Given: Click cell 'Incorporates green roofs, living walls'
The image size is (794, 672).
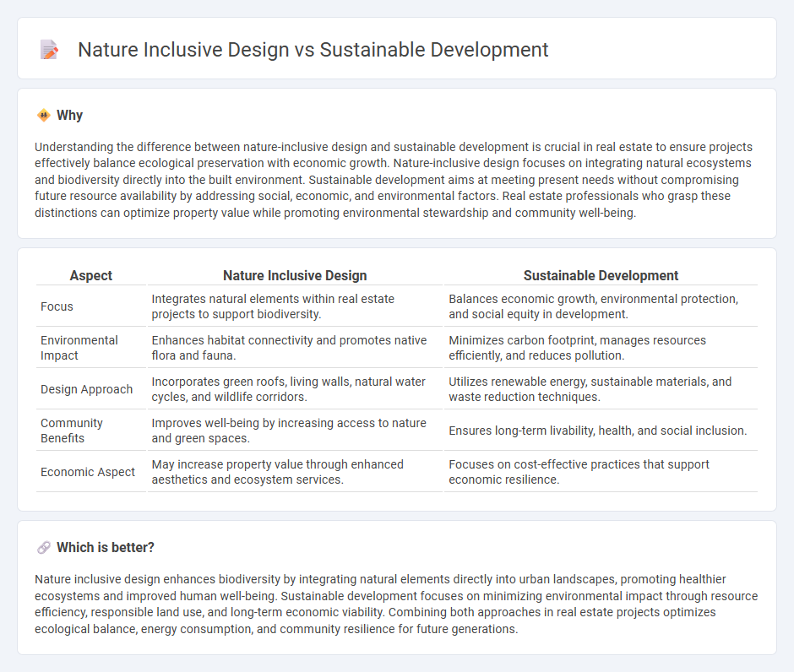Looking at the screenshot, I should click(x=296, y=389).
